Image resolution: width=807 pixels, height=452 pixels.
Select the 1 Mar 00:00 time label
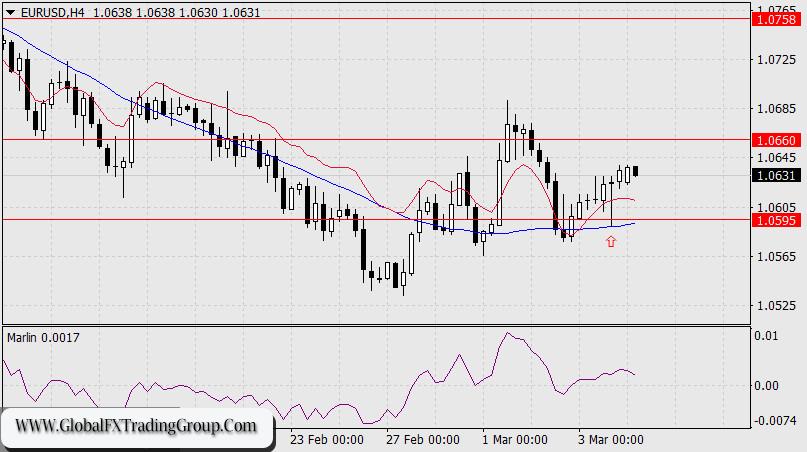pyautogui.click(x=515, y=440)
